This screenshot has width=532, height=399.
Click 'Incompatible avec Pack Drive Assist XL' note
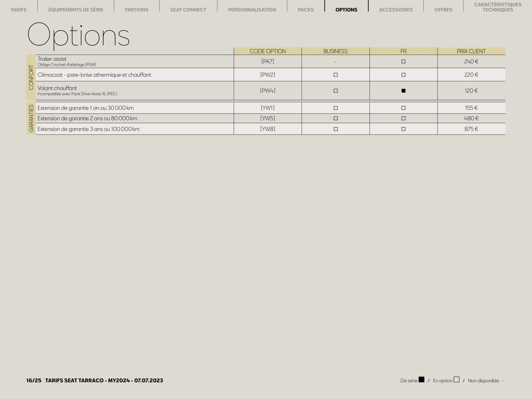pos(77,94)
